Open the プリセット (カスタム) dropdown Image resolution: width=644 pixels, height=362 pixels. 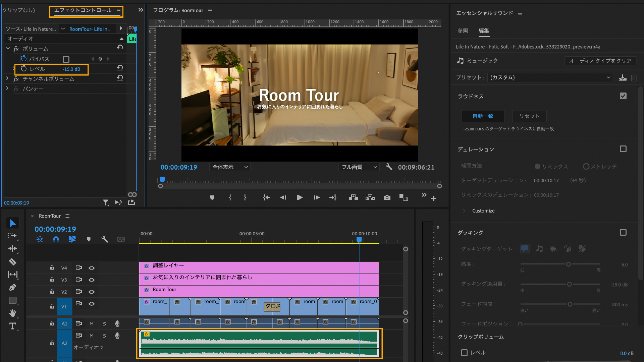550,77
